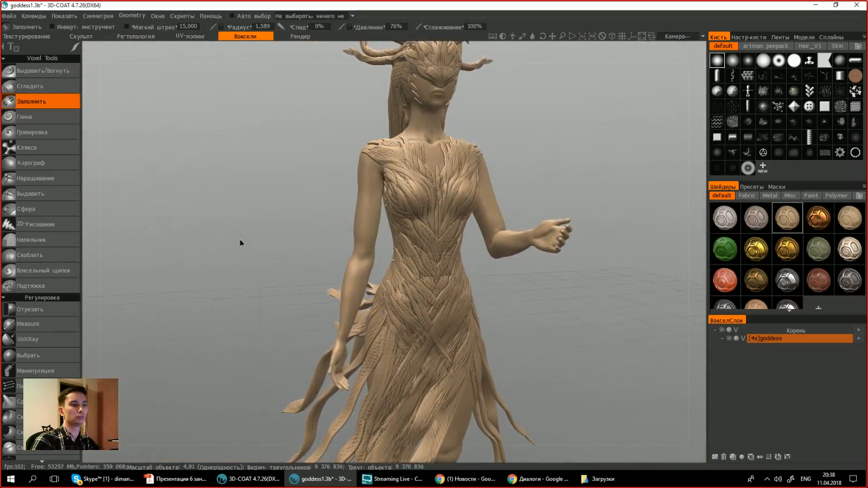This screenshot has height=488, width=868.
Task: Collapse the Voxel Tools section
Action: coord(3,58)
